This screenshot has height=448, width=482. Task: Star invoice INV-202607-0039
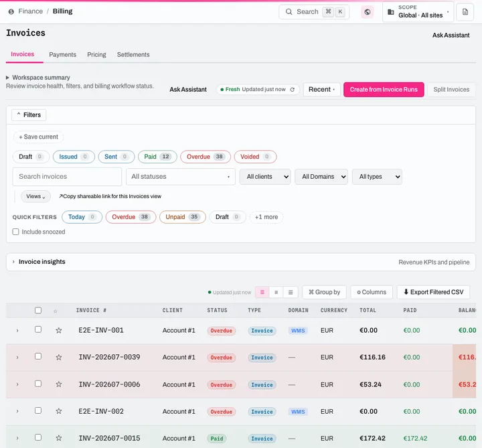(59, 358)
